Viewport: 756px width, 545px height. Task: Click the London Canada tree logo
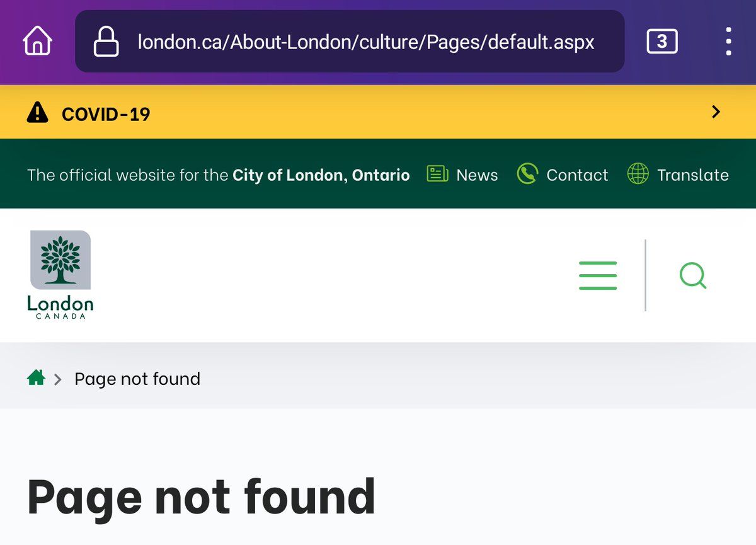click(x=60, y=274)
